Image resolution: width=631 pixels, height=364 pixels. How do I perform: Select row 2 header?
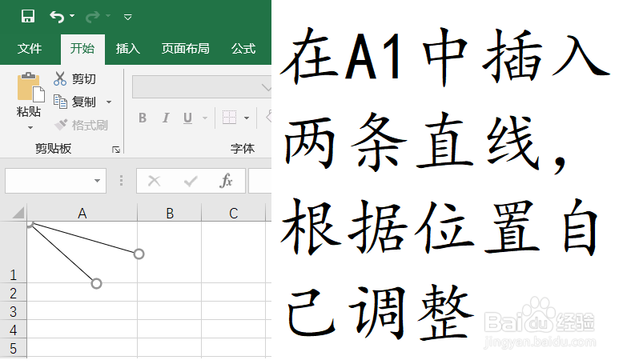(x=14, y=293)
